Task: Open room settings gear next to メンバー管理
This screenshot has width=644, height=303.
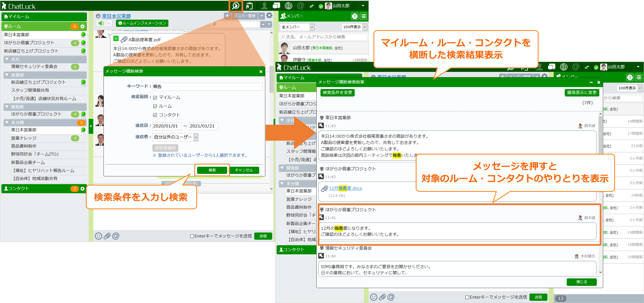Action: tap(269, 15)
